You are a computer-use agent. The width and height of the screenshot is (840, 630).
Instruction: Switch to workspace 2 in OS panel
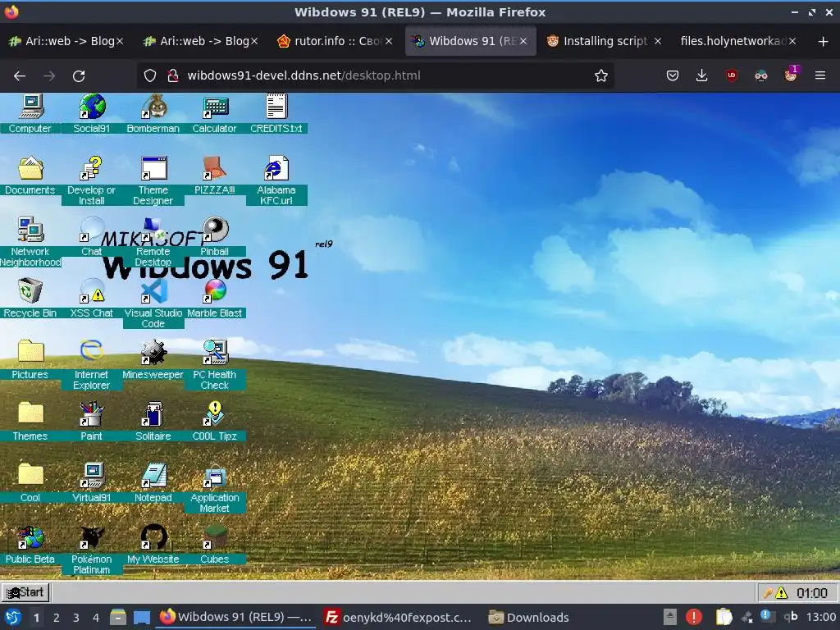coord(57,618)
